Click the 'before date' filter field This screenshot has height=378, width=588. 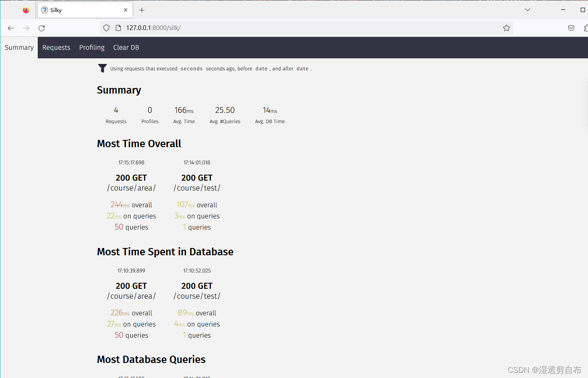(x=261, y=69)
